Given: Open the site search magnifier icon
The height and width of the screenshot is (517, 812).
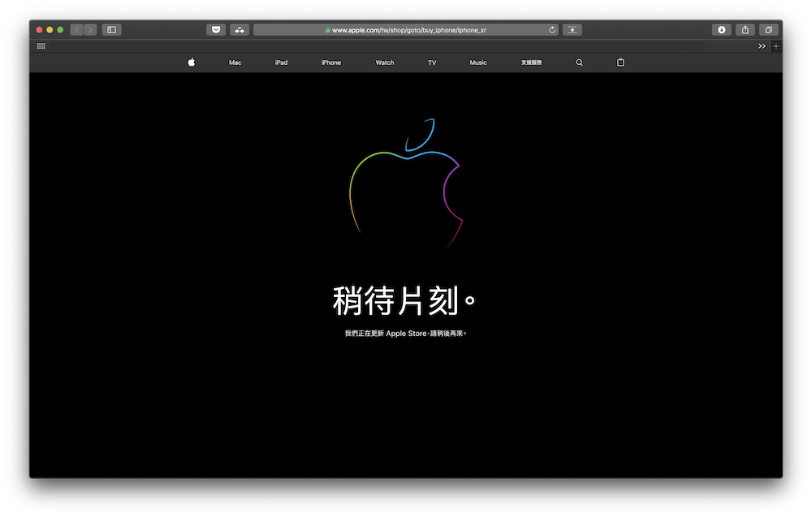Looking at the screenshot, I should (x=580, y=62).
